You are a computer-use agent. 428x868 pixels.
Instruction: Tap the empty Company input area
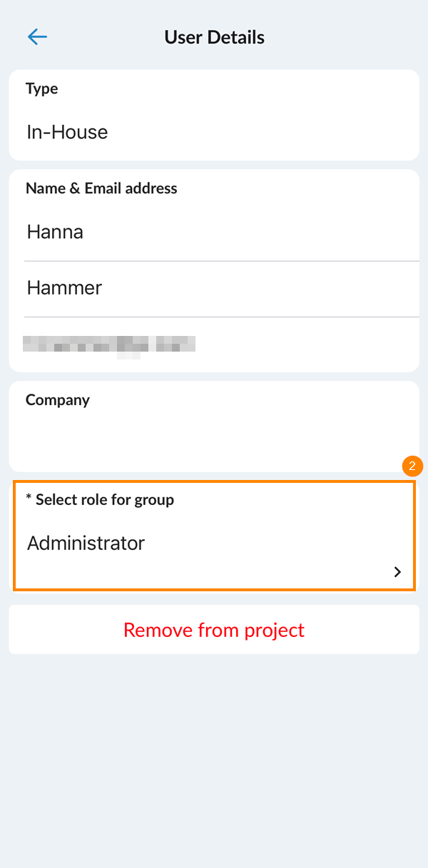coord(214,439)
